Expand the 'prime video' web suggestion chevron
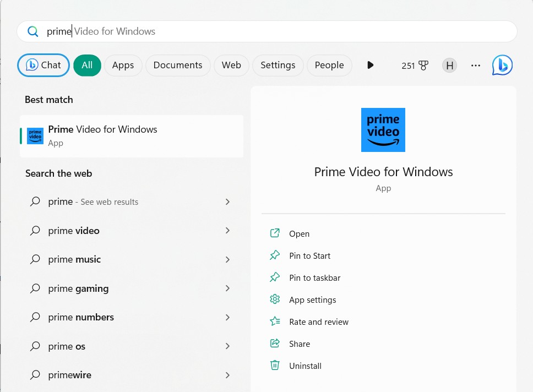Image resolution: width=533 pixels, height=392 pixels. click(x=227, y=231)
